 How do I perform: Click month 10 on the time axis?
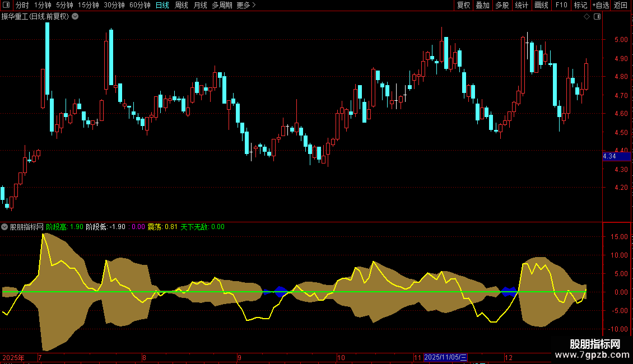point(341,357)
